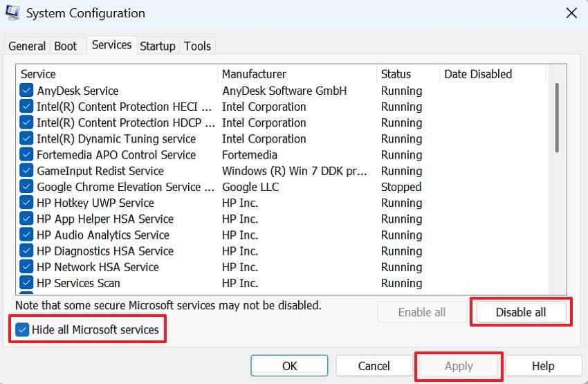This screenshot has width=588, height=384.
Task: Sort by the Service column header
Action: tap(117, 74)
